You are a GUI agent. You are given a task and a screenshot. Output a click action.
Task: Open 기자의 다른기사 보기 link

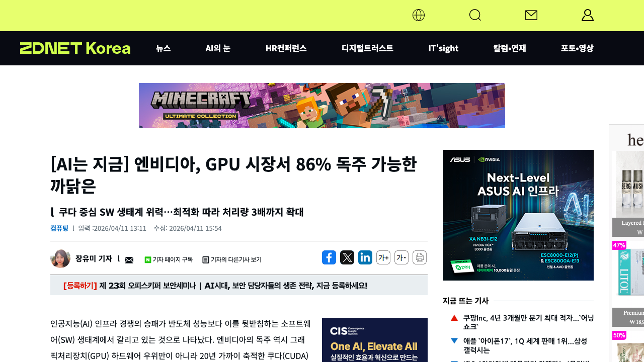(x=232, y=260)
